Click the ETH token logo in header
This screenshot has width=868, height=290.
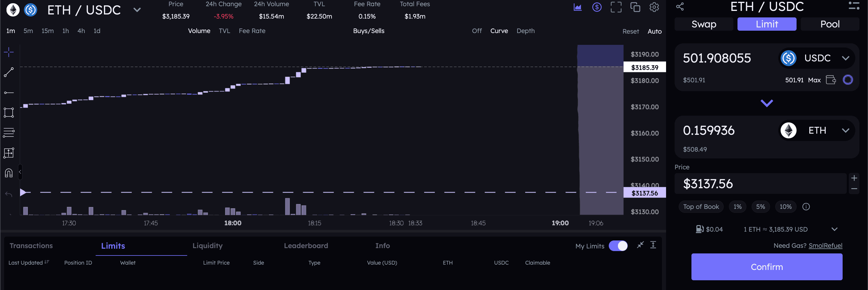13,10
